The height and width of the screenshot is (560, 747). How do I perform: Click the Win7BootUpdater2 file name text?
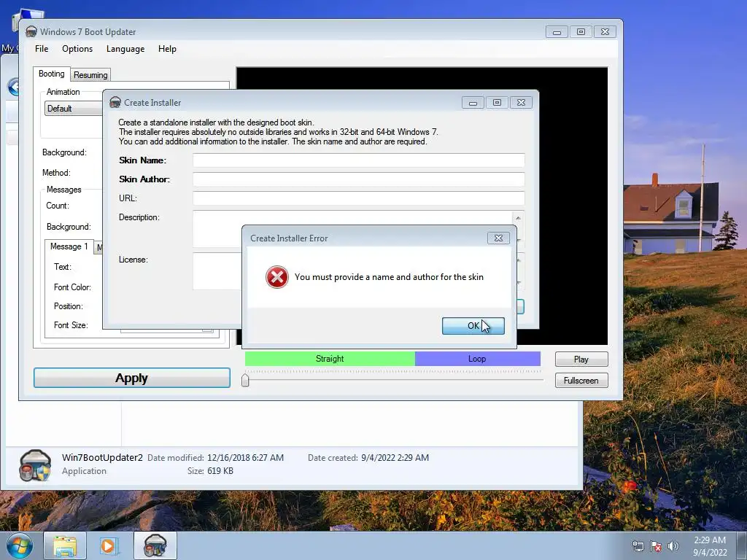click(x=102, y=458)
